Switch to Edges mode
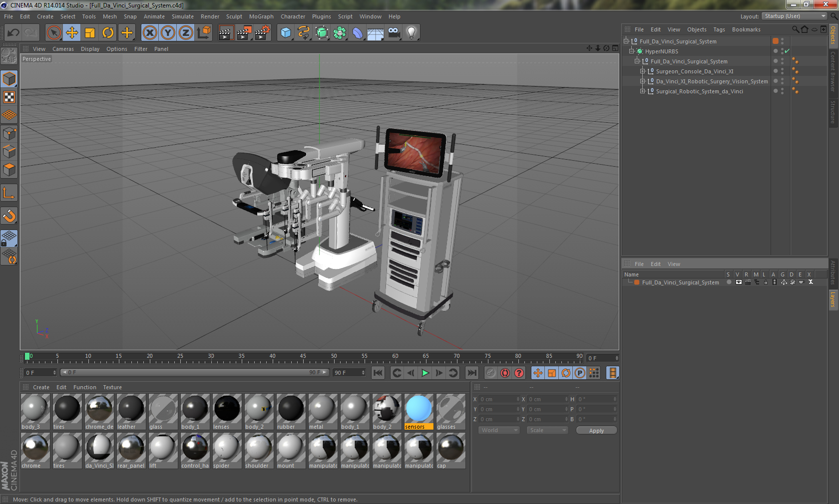This screenshot has height=504, width=839. [9, 152]
